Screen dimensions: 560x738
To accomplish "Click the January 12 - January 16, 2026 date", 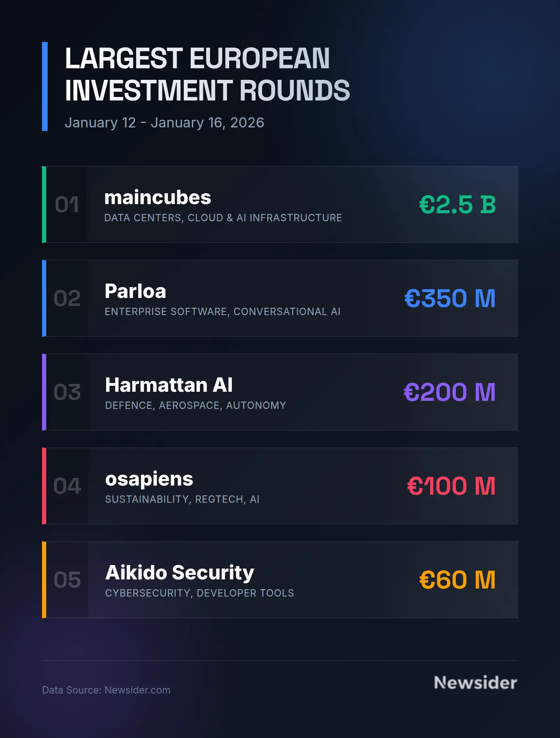I will point(164,123).
